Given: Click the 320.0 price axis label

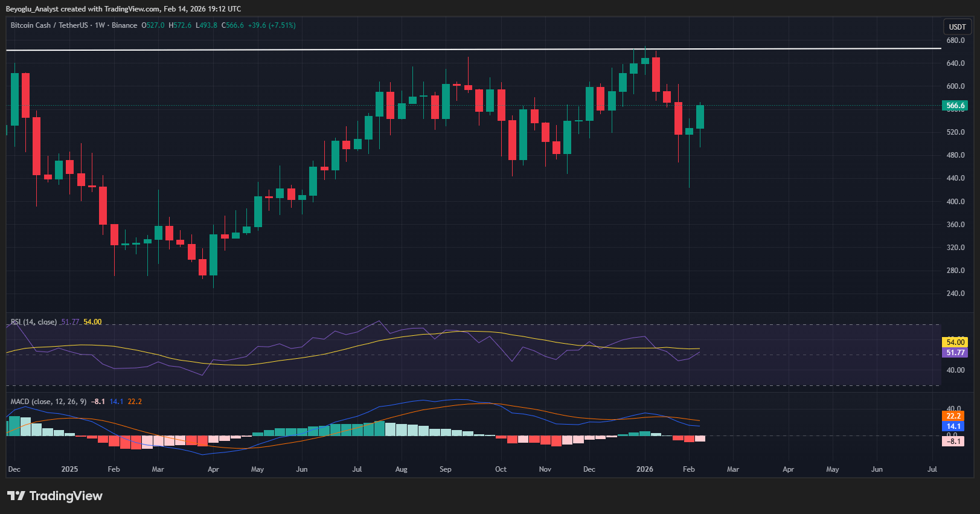Looking at the screenshot, I should tap(956, 248).
